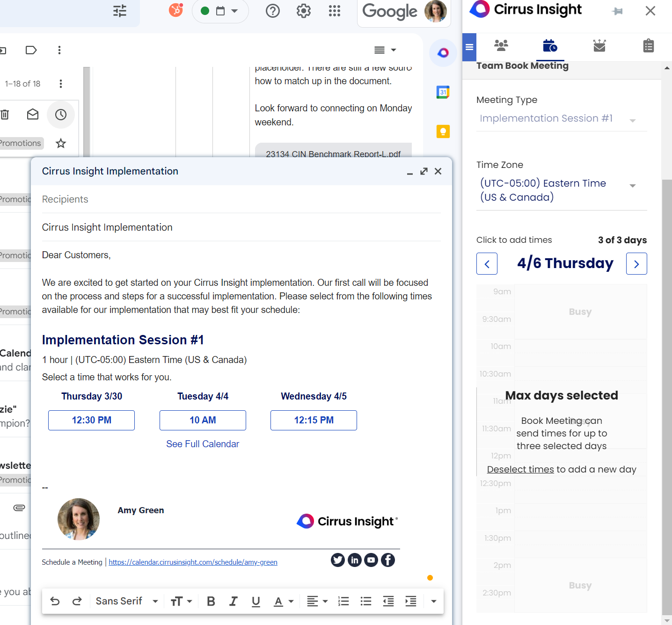Pop out the compose window to full screen

(x=424, y=171)
